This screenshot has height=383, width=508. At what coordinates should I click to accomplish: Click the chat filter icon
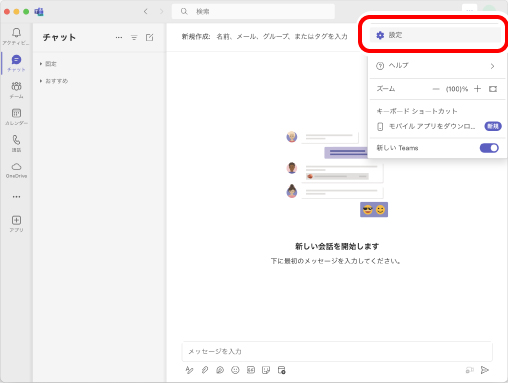pyautogui.click(x=134, y=37)
